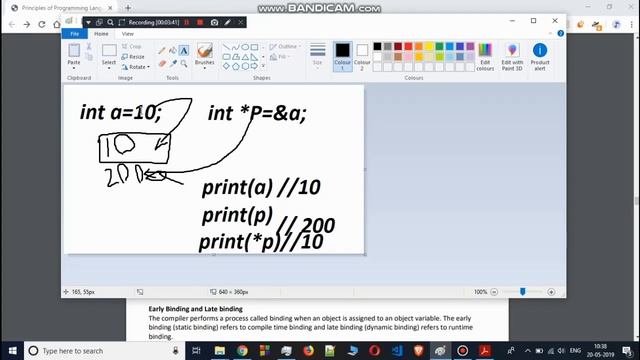Select the Eraser tool
The height and width of the screenshot is (360, 640).
162,63
